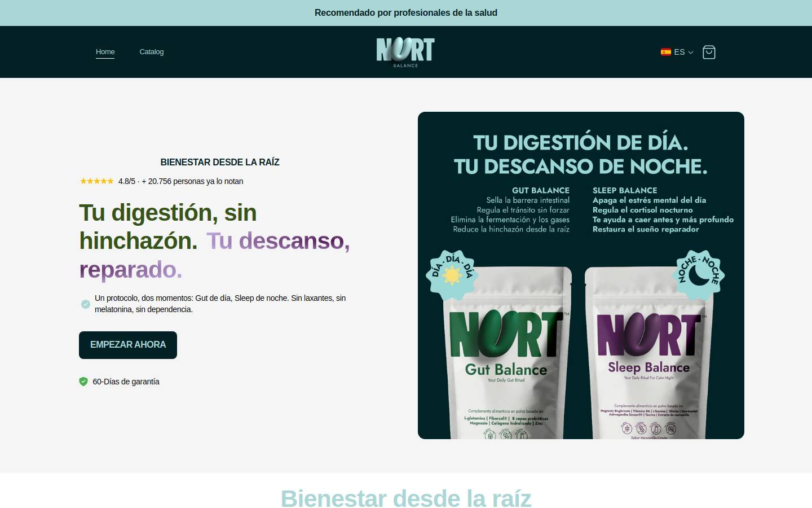
Task: Click the '60-Días de garantía' text
Action: tap(126, 382)
